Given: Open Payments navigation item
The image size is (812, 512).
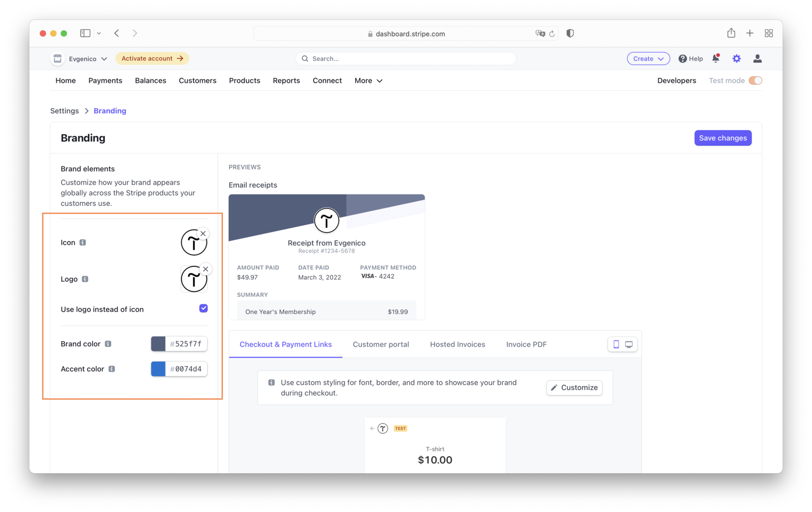Looking at the screenshot, I should (105, 81).
